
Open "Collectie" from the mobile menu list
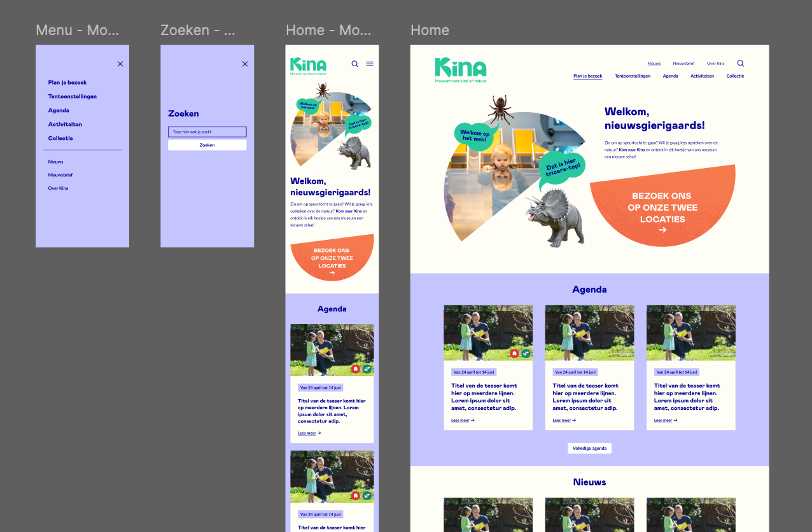pyautogui.click(x=60, y=139)
